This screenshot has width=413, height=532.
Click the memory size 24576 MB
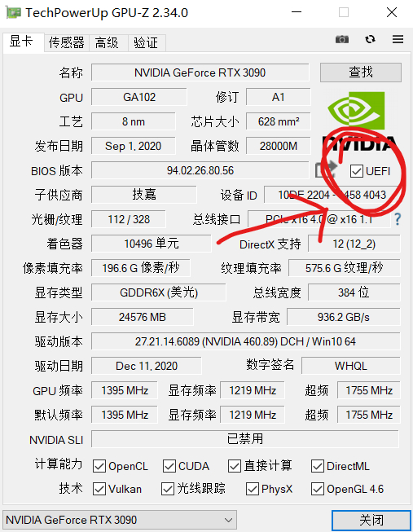[143, 317]
